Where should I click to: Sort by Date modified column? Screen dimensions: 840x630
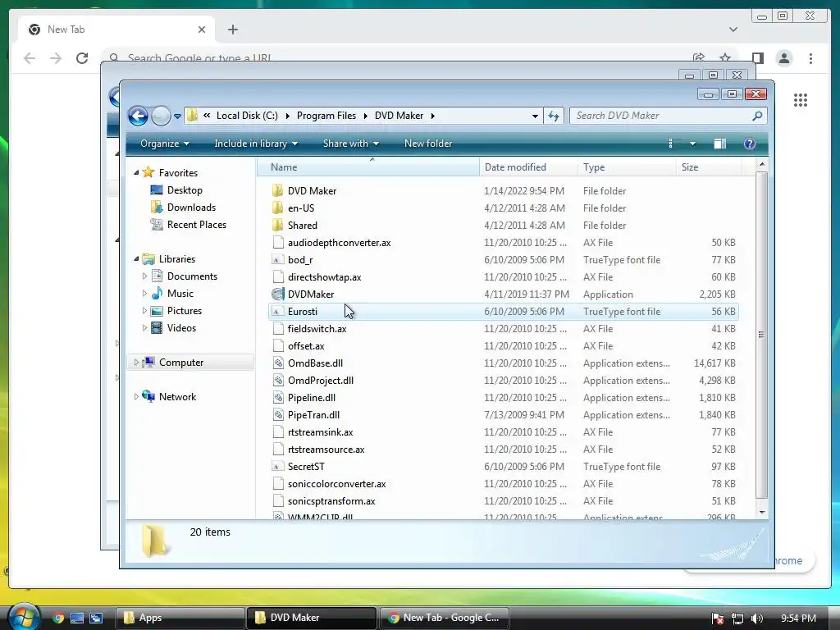(529, 167)
